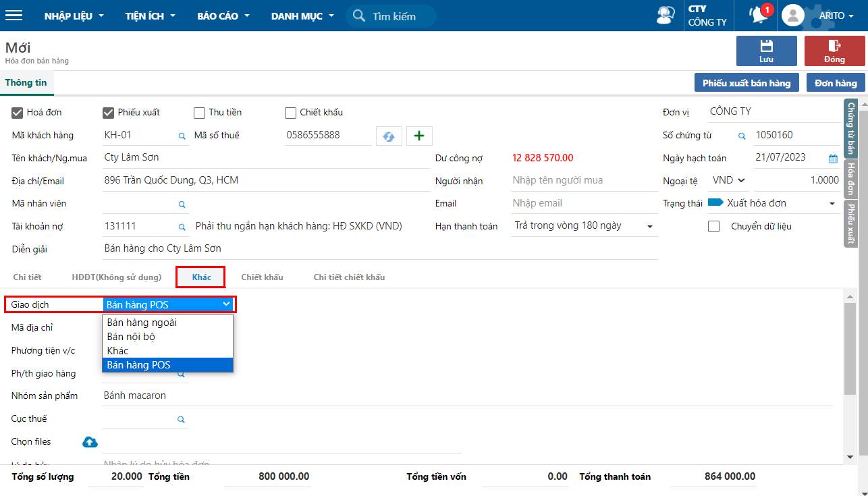The width and height of the screenshot is (868, 496).
Task: Open the hamburger navigation menu
Action: (x=13, y=16)
